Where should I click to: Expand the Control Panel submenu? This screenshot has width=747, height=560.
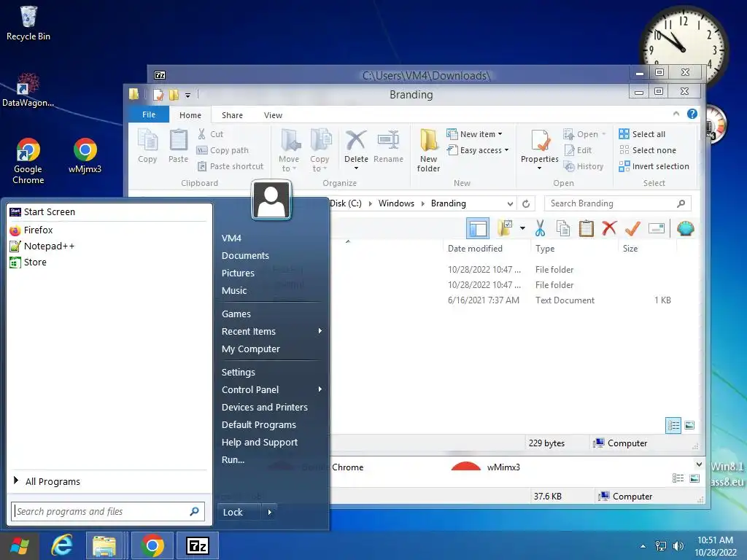pos(271,389)
